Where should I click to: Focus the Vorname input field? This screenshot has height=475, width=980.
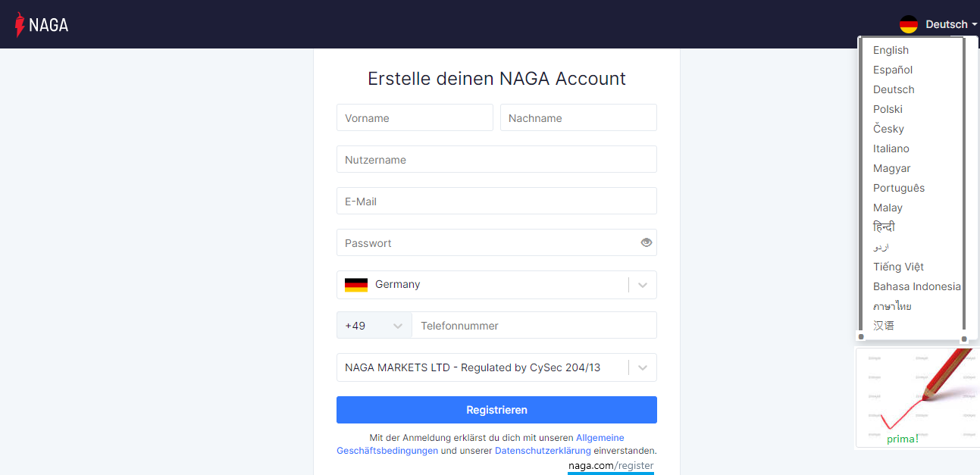[x=415, y=118]
